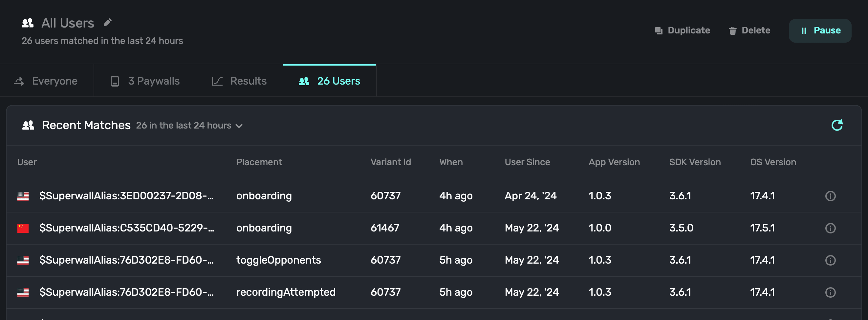Open info icon for variant 61467 row
Image resolution: width=868 pixels, height=320 pixels.
pos(830,228)
